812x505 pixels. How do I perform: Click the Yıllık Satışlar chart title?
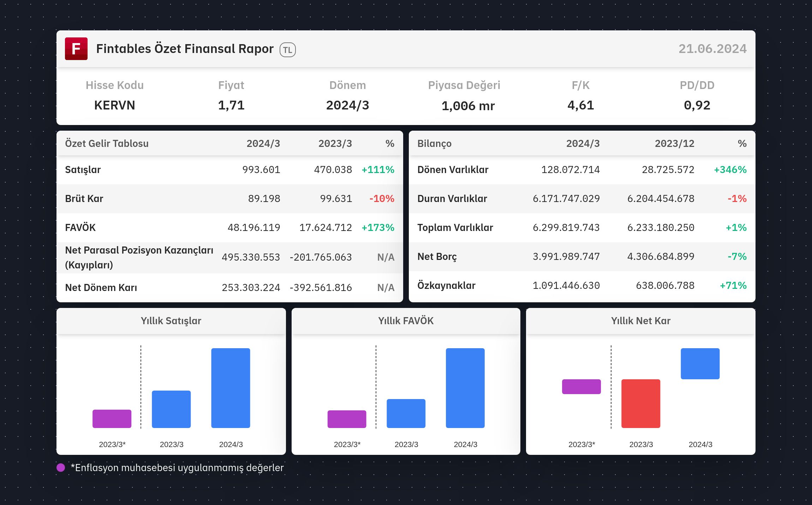pos(171,321)
